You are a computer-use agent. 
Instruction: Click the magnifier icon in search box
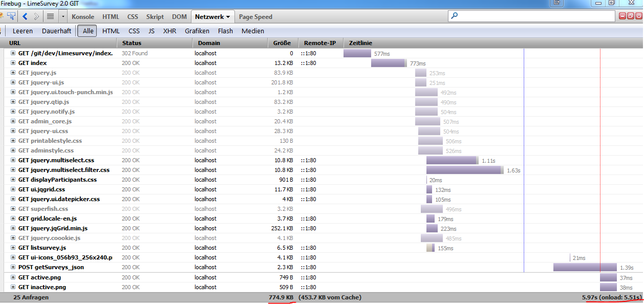pos(455,16)
